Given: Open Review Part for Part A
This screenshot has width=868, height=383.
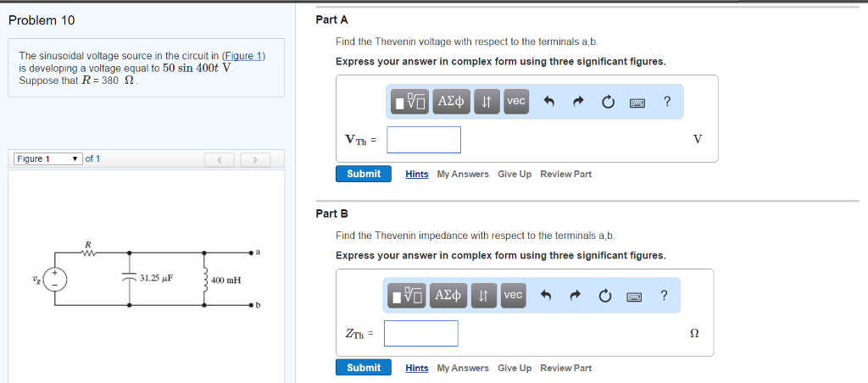Looking at the screenshot, I should tap(565, 174).
